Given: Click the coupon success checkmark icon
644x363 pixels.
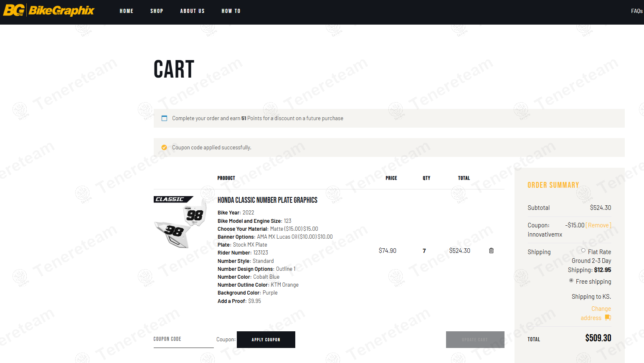Looking at the screenshot, I should point(164,147).
